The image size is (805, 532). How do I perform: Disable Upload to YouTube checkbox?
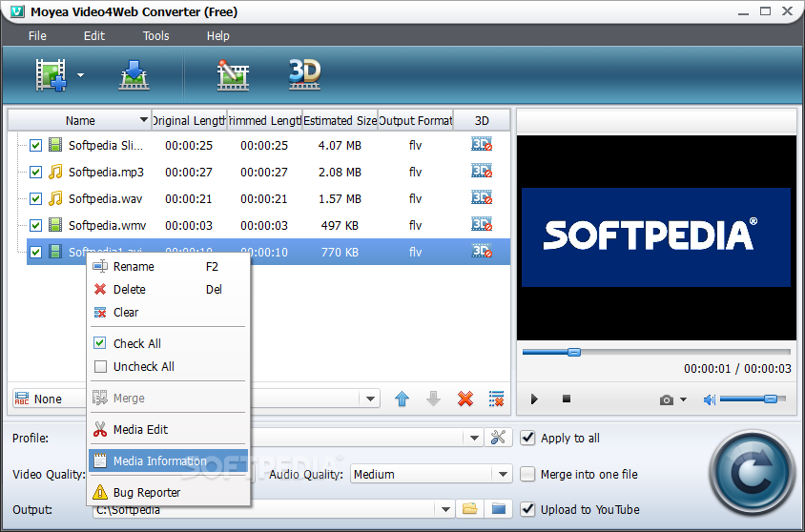pyautogui.click(x=527, y=509)
